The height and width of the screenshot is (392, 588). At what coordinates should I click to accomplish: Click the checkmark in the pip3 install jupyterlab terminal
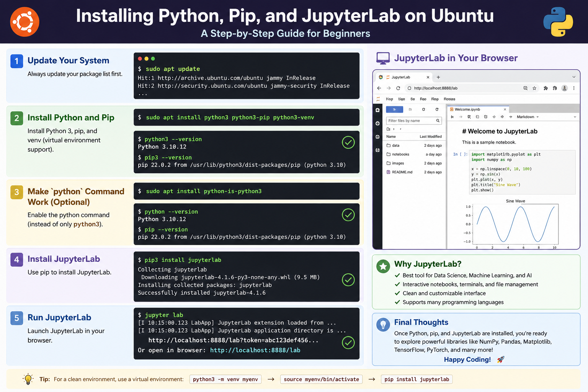pos(348,280)
